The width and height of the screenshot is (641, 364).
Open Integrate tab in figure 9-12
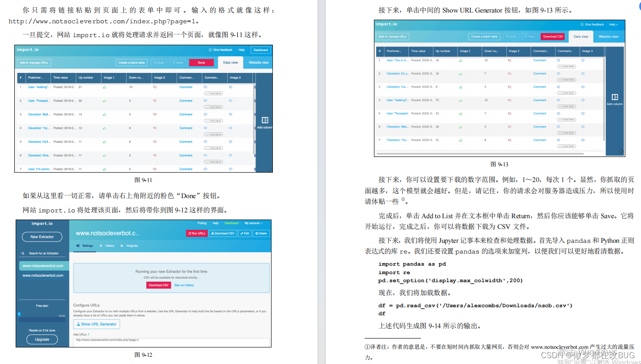pyautogui.click(x=129, y=246)
